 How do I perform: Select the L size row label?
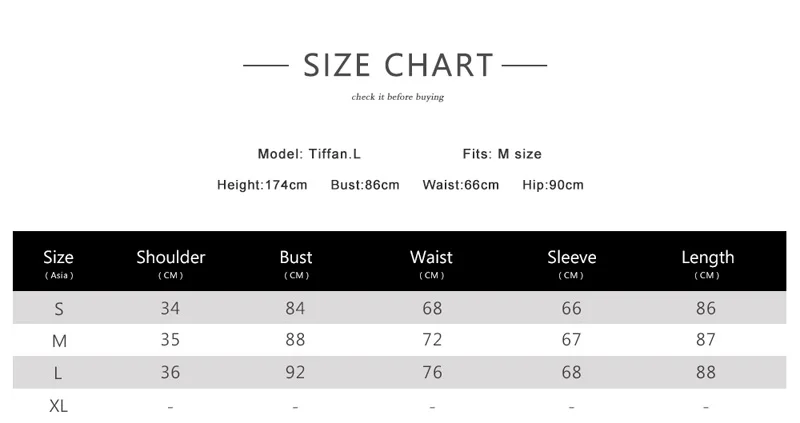(59, 373)
